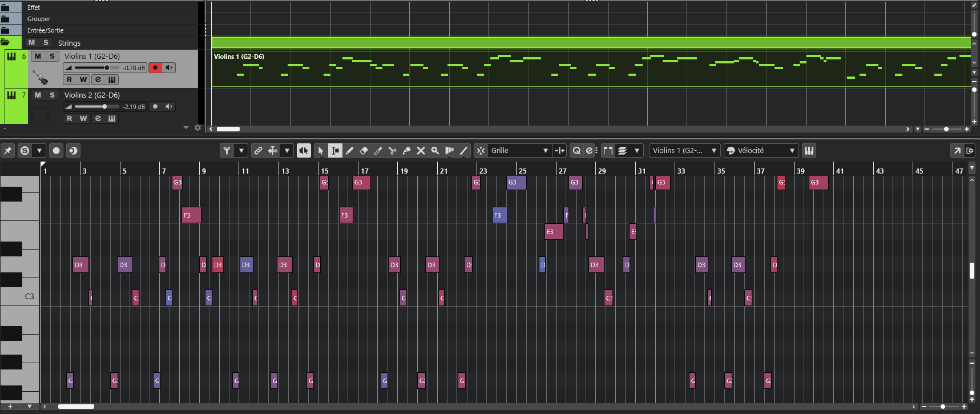Viewport: 980px width, 414px height.
Task: Choose the Zoom magnifier tool
Action: [x=435, y=151]
